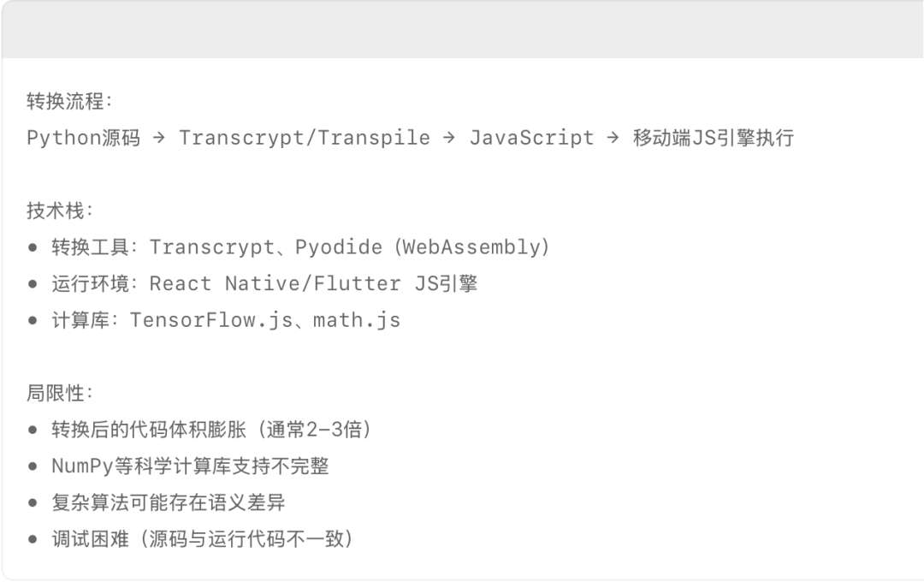924x582 pixels.
Task: Click the 技术栈 section heading
Action: [x=56, y=210]
